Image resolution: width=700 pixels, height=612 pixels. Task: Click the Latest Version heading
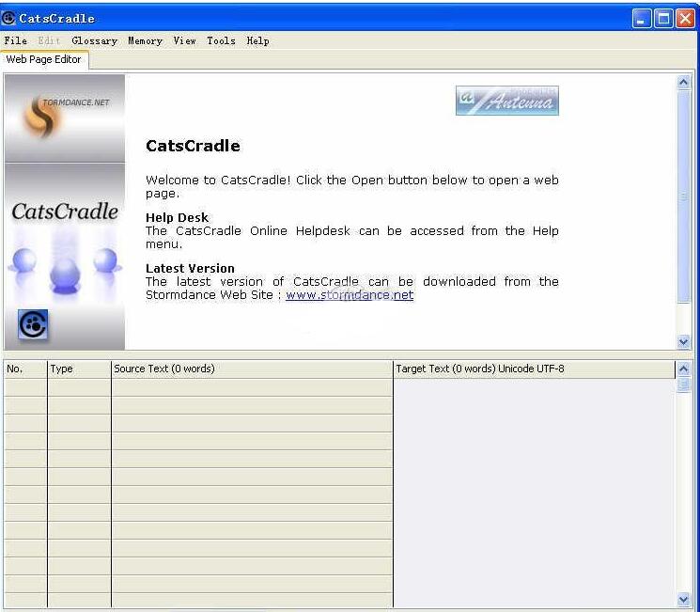(190, 269)
